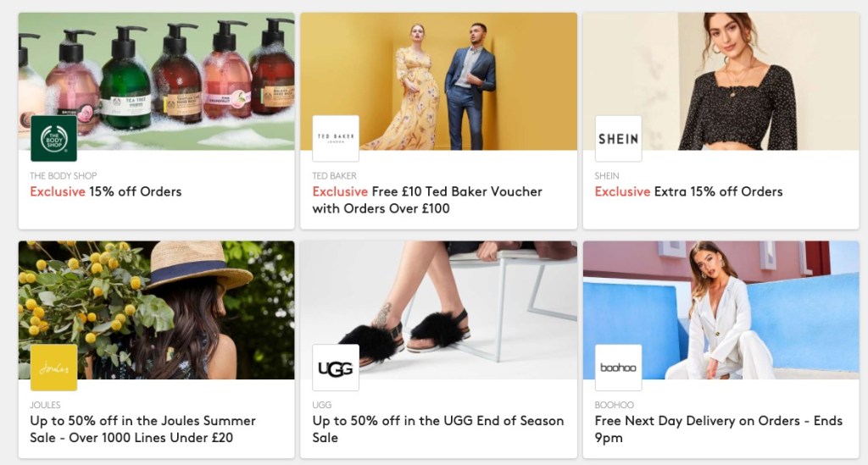The height and width of the screenshot is (465, 868).
Task: Click The Body Shop logo icon
Action: tap(53, 139)
